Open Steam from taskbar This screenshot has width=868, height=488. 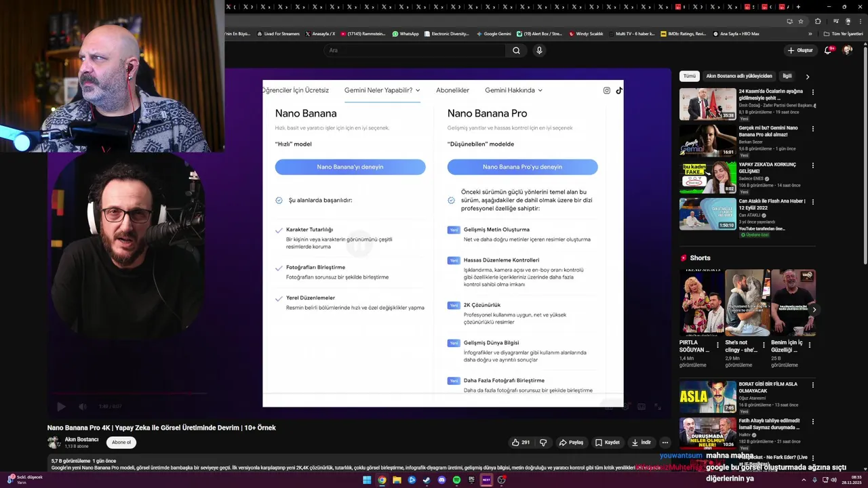point(427,480)
